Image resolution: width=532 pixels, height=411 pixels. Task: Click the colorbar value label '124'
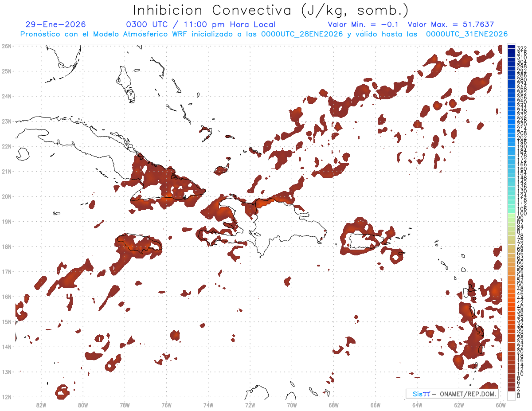(x=522, y=196)
